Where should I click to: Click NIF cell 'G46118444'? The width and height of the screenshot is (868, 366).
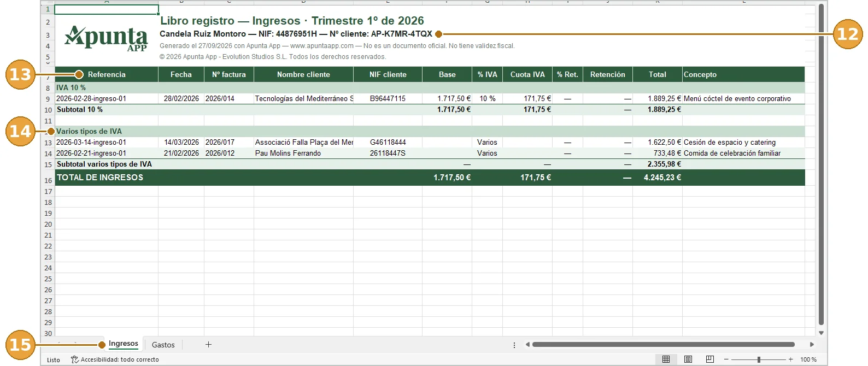click(x=388, y=143)
